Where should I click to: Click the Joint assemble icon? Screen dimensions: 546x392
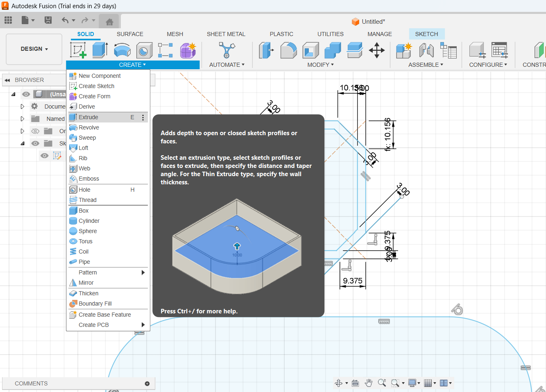[426, 50]
